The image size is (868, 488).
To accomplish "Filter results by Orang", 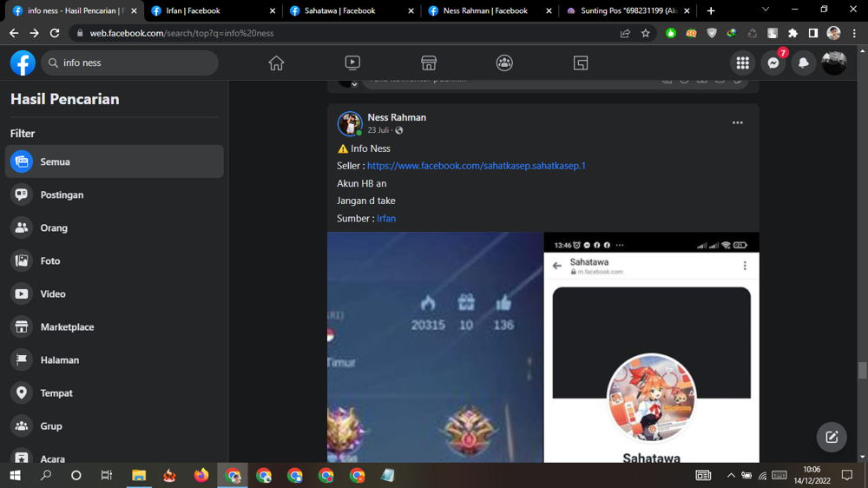I will tap(114, 228).
